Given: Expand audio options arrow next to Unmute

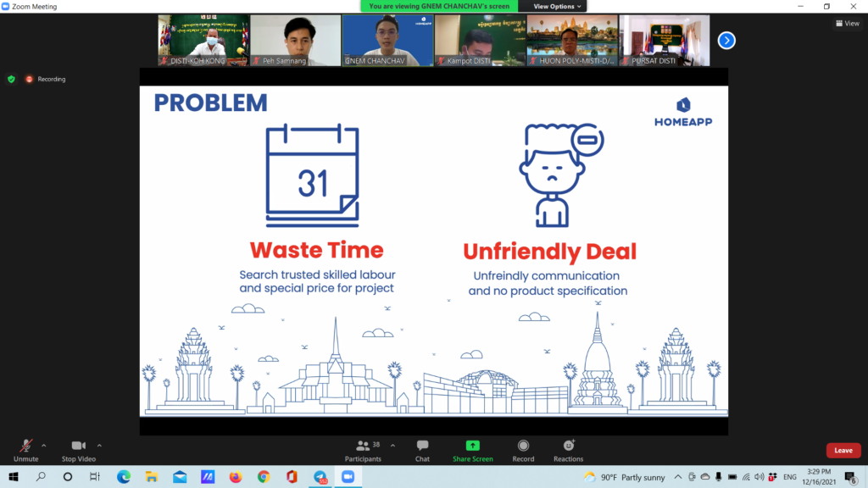Looking at the screenshot, I should (x=44, y=445).
